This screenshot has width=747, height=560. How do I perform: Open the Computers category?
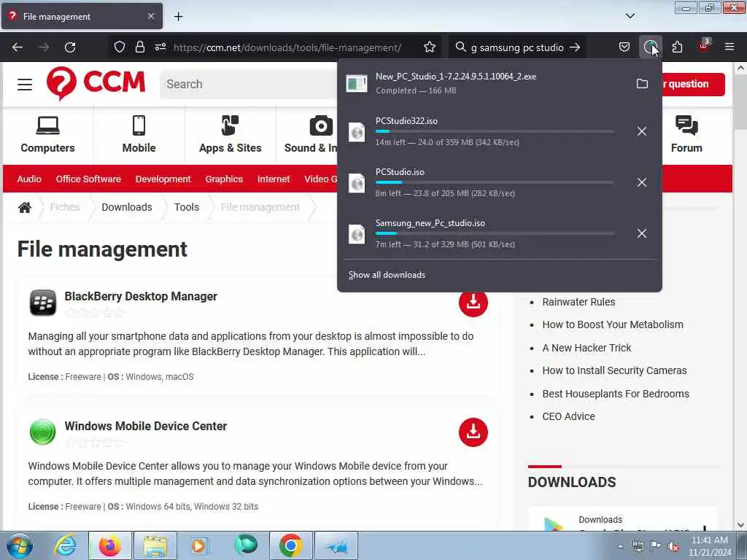tap(47, 135)
